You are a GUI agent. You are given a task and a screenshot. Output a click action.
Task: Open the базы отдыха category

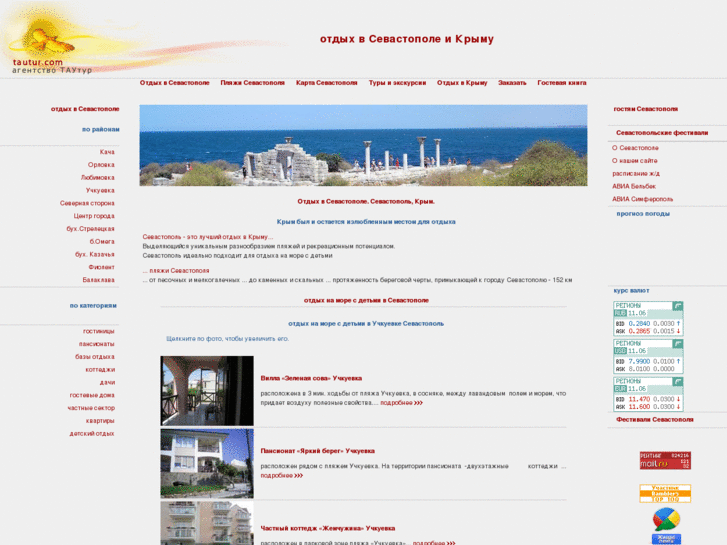(x=95, y=357)
